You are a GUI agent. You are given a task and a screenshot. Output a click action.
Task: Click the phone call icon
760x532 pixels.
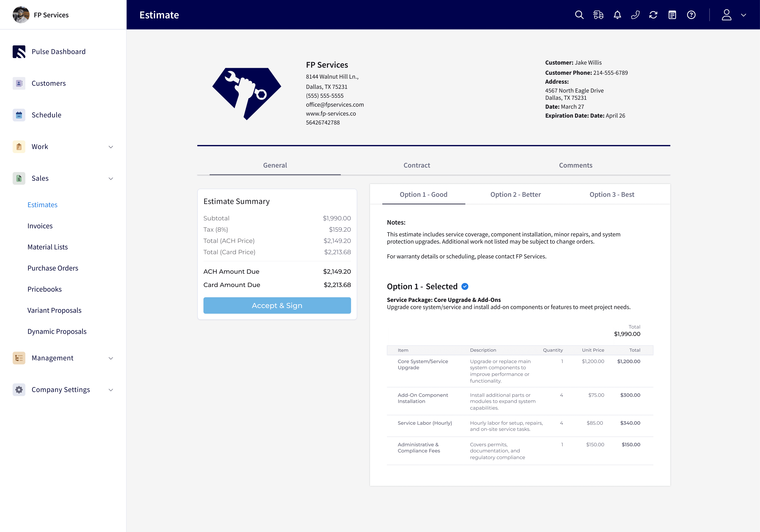(635, 15)
